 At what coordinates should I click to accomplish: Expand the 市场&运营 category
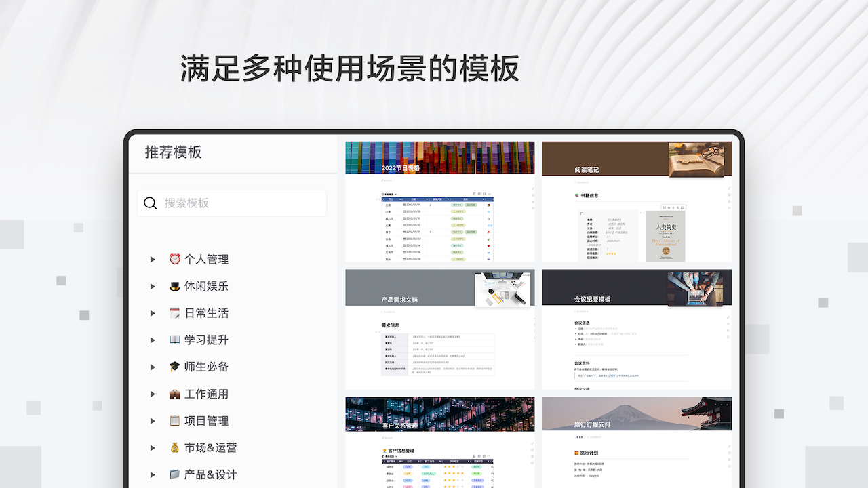click(152, 447)
